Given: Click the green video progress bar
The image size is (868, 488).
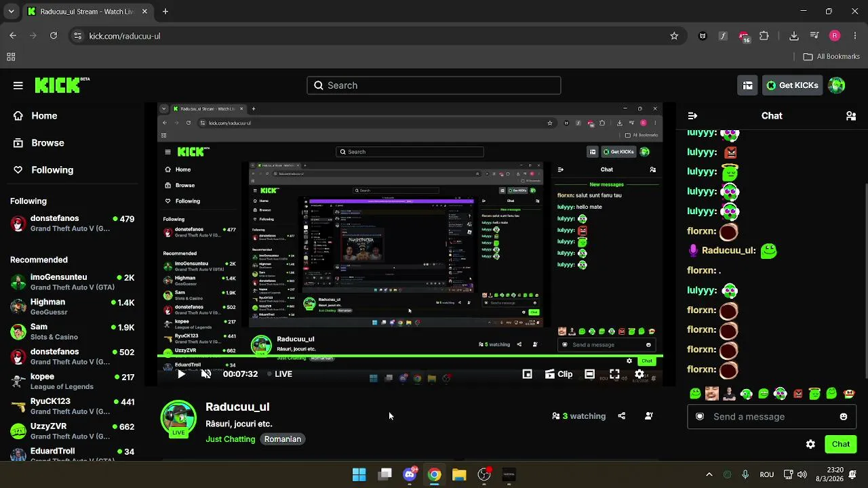Looking at the screenshot, I should (410, 355).
